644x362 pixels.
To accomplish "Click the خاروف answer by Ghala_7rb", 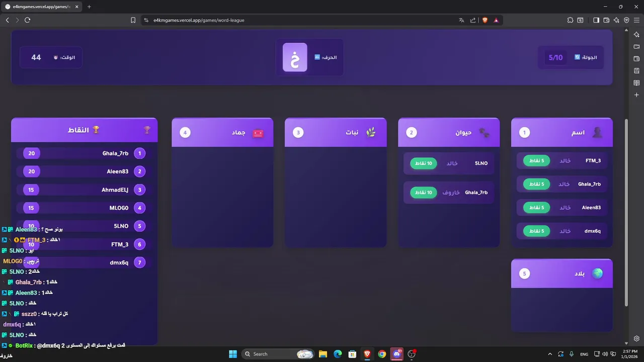I will point(451,193).
